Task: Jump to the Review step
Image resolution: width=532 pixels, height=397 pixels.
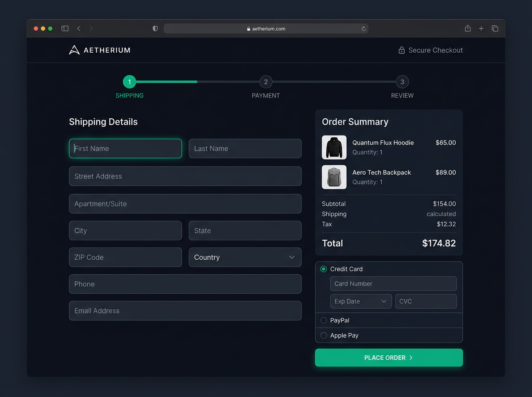Action: 402,82
